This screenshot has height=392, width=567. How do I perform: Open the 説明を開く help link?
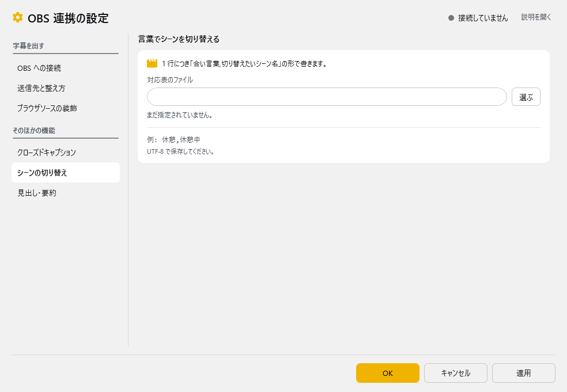coord(536,17)
